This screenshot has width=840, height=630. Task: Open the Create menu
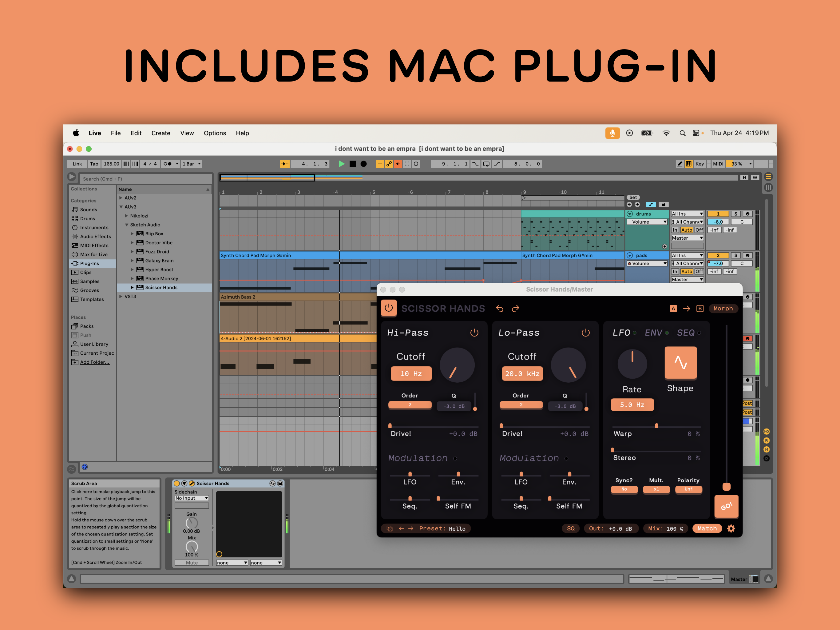160,133
